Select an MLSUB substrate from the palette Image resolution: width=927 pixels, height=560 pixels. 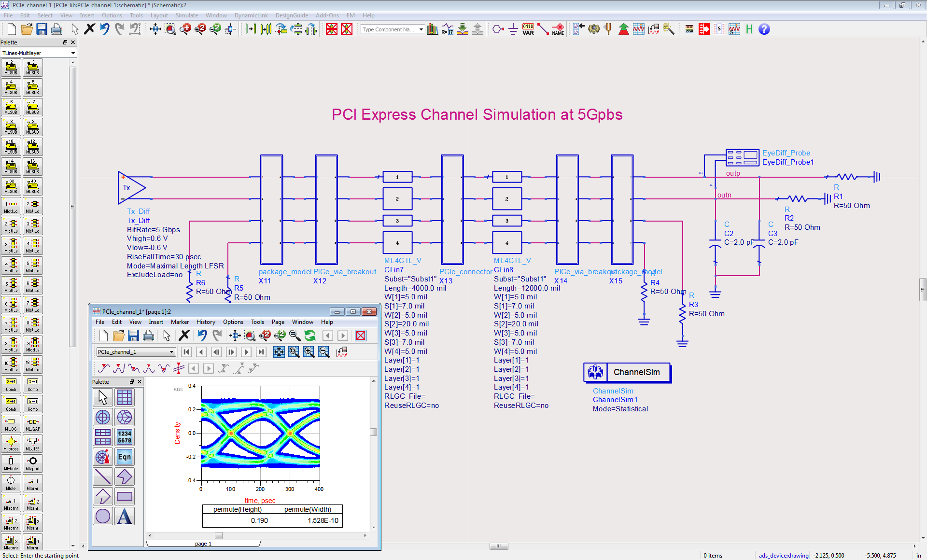tap(11, 68)
